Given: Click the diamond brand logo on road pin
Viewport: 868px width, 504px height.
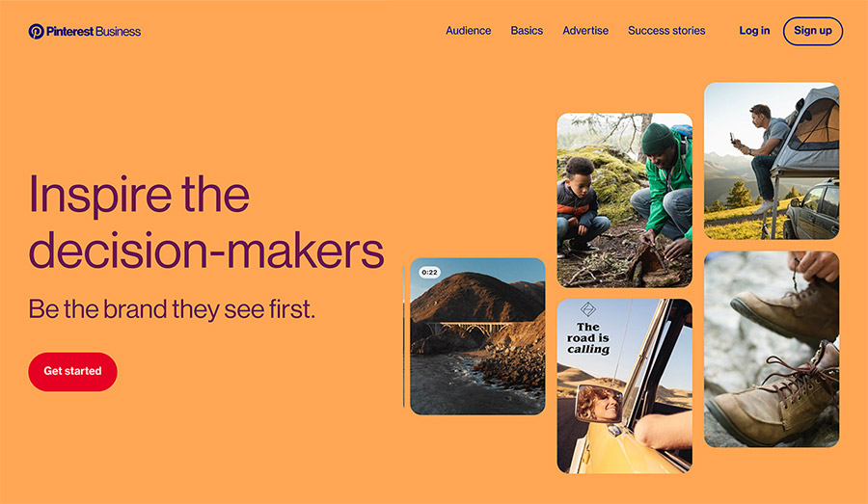Looking at the screenshot, I should [x=588, y=308].
